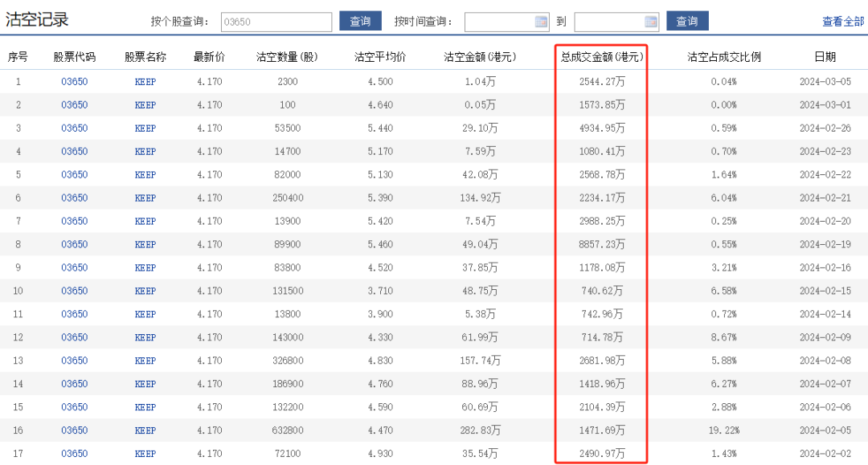Open KEEP link in row 13
The width and height of the screenshot is (868, 465).
pos(145,361)
